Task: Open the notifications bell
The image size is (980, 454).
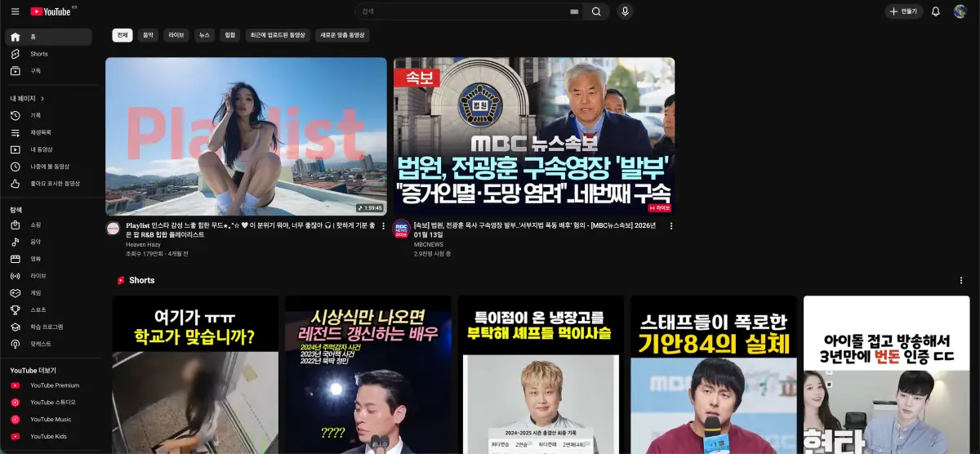Action: [936, 11]
